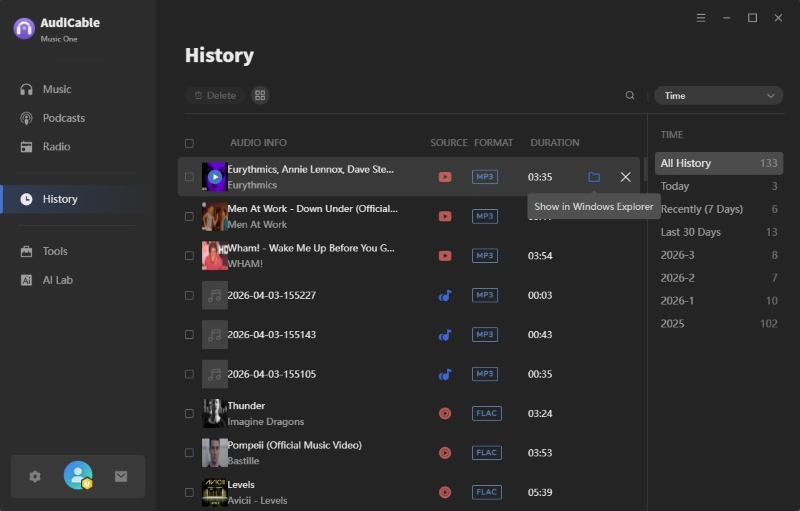The height and width of the screenshot is (511, 800).
Task: Check the Levels track checkbox
Action: click(x=189, y=492)
